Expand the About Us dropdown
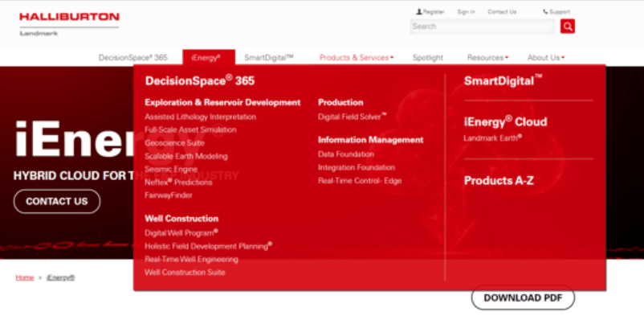The height and width of the screenshot is (320, 644). pos(546,58)
